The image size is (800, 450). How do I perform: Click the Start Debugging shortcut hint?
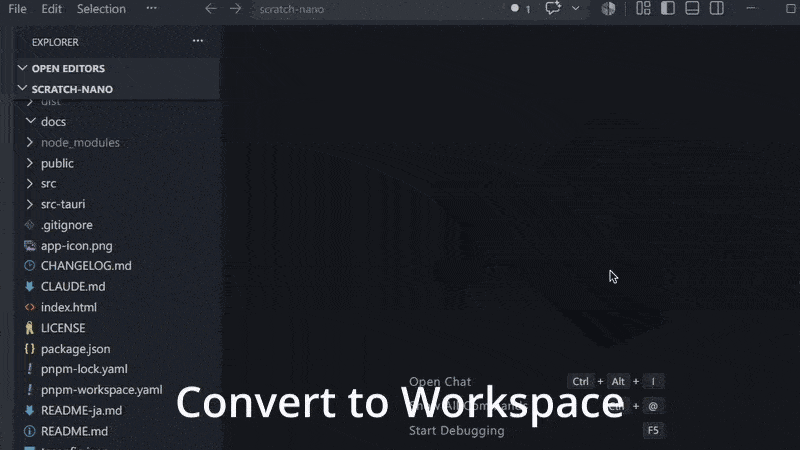457,431
